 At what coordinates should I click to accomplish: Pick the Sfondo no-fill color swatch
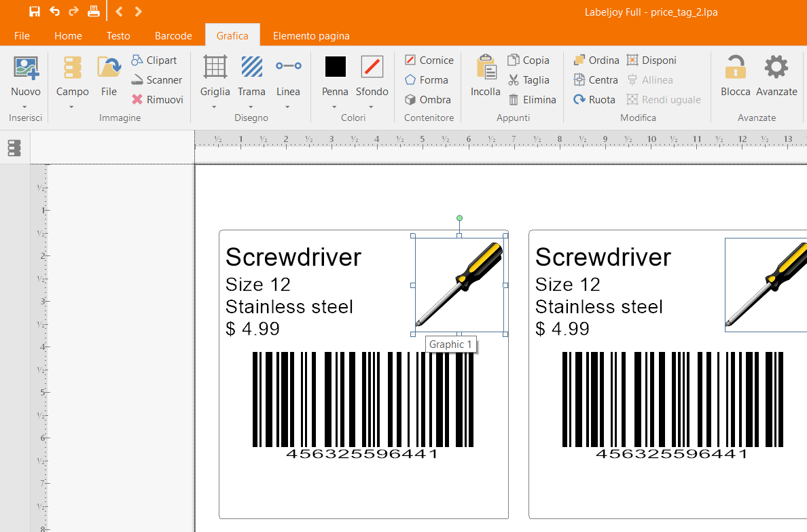coord(372,67)
